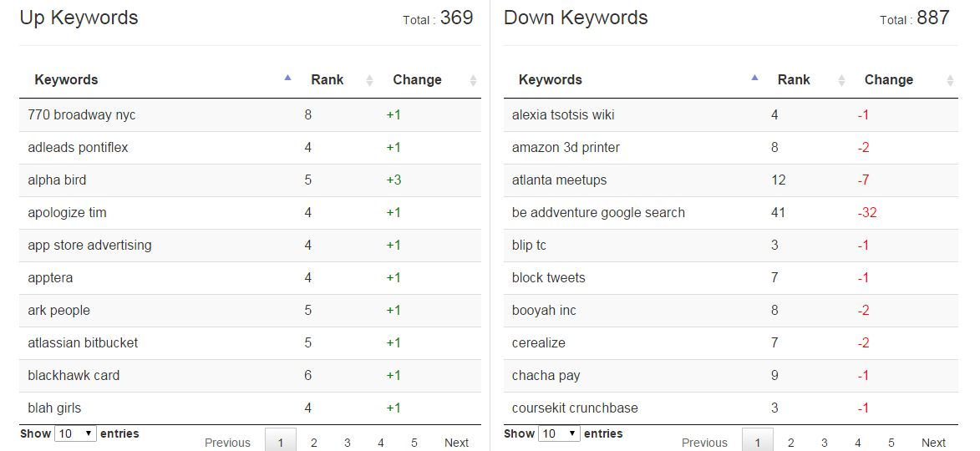Click the "amazon 3d printer" keyword
Viewport: 980px width, 451px height.
566,148
